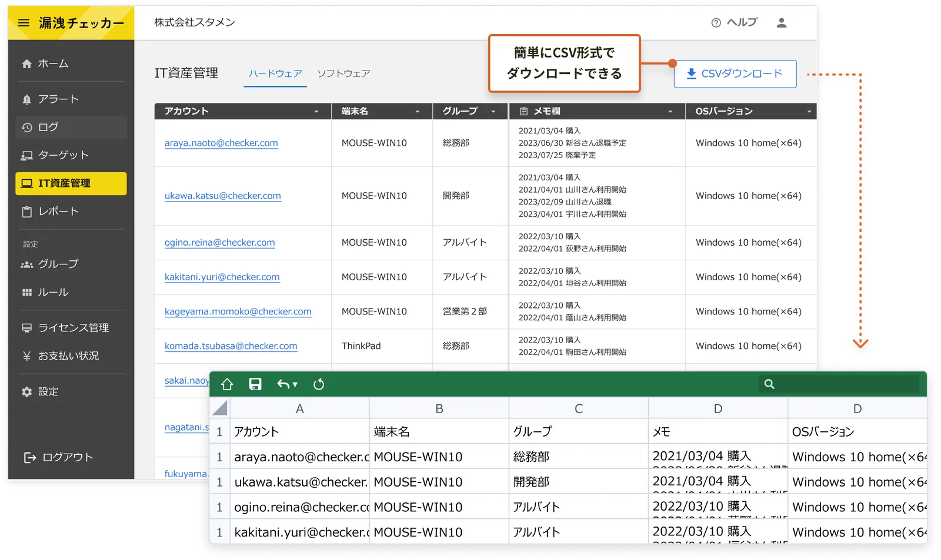Open kakitani.yuri@checker.com account link
Image resolution: width=941 pixels, height=560 pixels.
click(222, 277)
